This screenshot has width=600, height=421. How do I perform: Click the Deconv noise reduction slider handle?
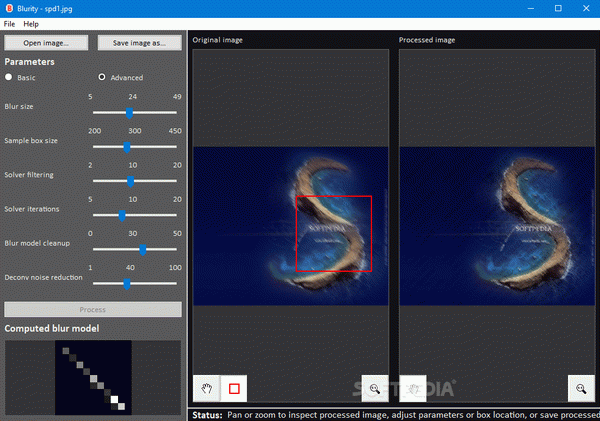127,284
